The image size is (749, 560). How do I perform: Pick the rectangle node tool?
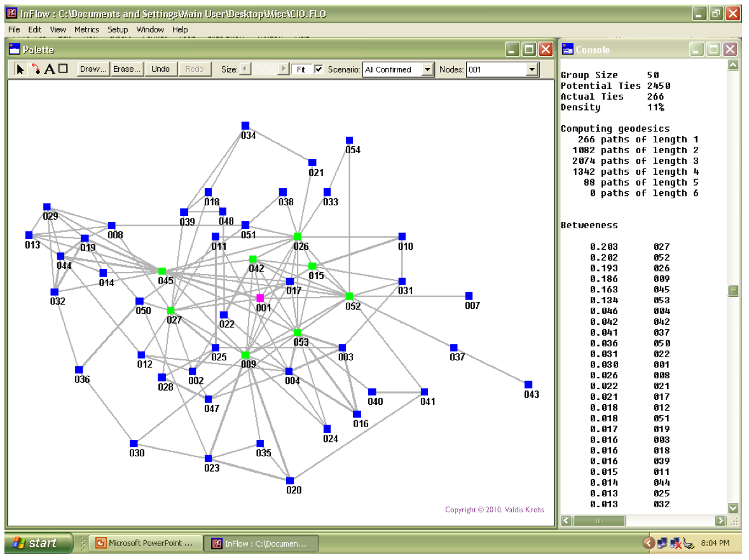[x=63, y=69]
